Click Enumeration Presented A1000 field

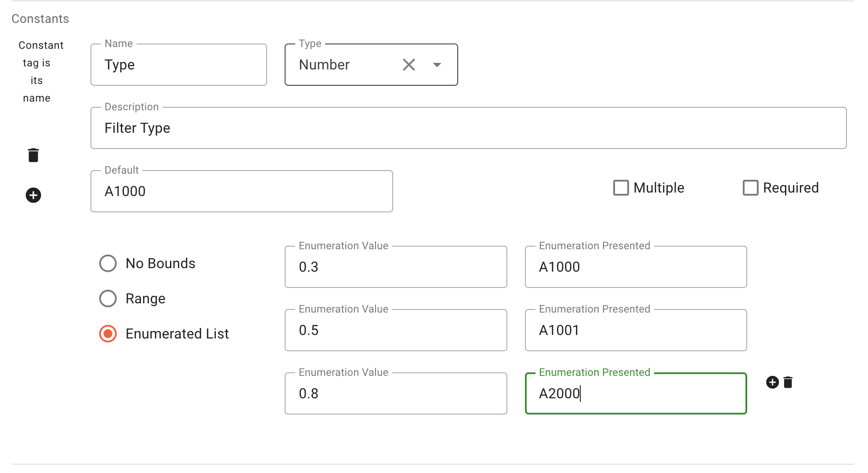[x=636, y=267]
